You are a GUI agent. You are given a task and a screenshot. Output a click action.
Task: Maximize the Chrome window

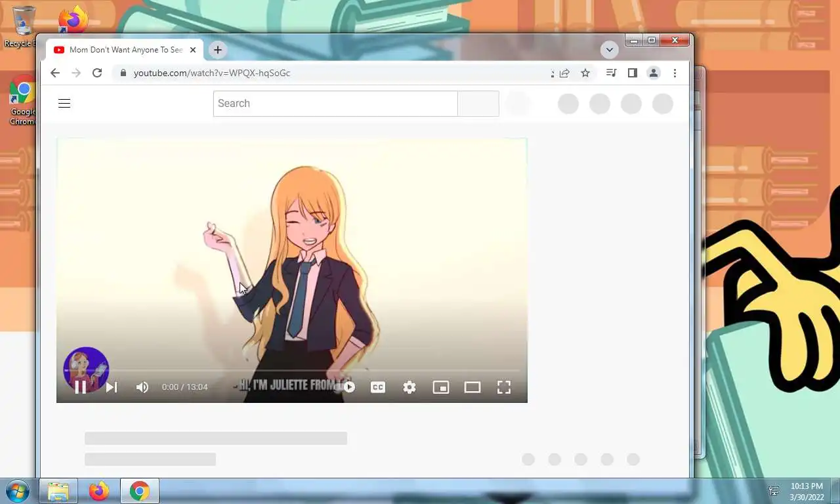tap(651, 40)
